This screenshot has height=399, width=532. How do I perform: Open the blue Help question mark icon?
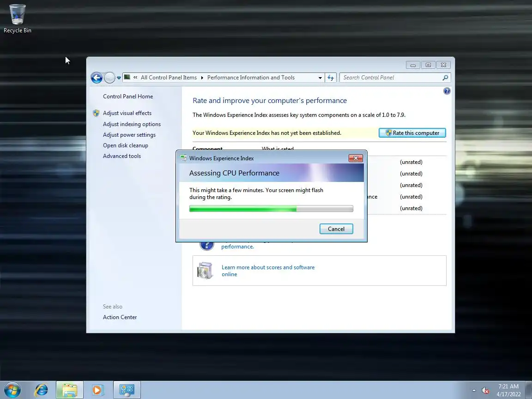click(x=447, y=91)
